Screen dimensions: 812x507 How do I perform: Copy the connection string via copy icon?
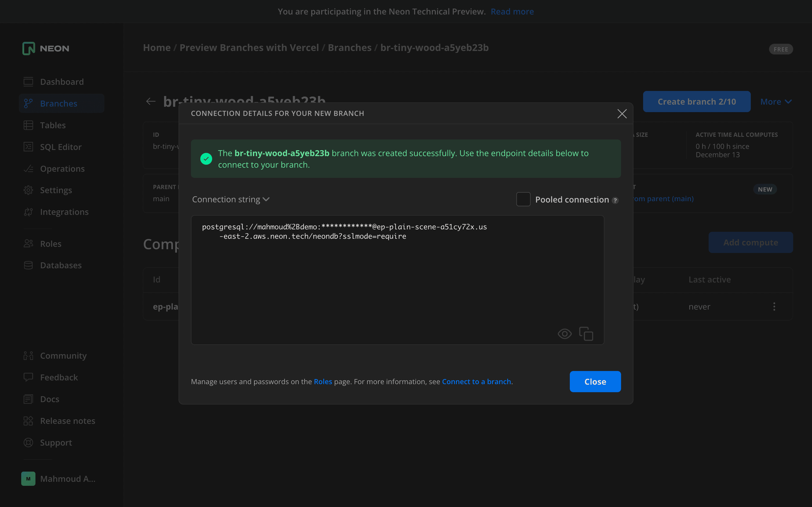(x=586, y=334)
